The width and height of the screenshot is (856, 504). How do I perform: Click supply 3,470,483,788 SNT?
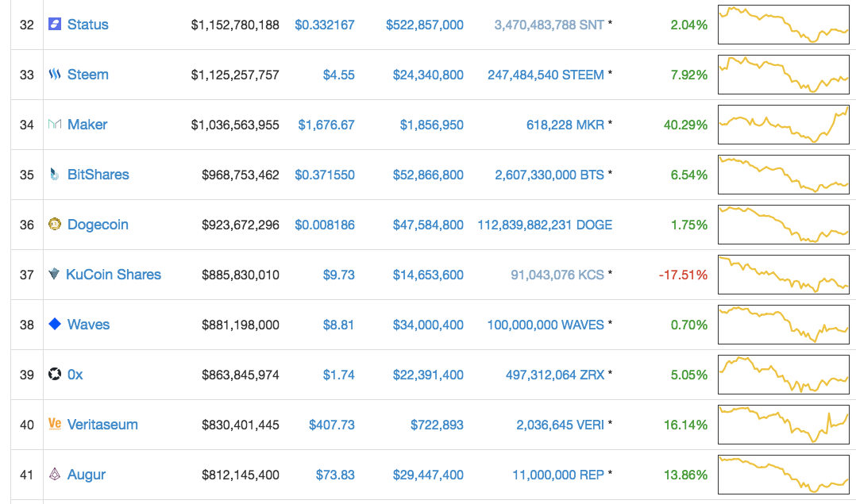pos(549,25)
